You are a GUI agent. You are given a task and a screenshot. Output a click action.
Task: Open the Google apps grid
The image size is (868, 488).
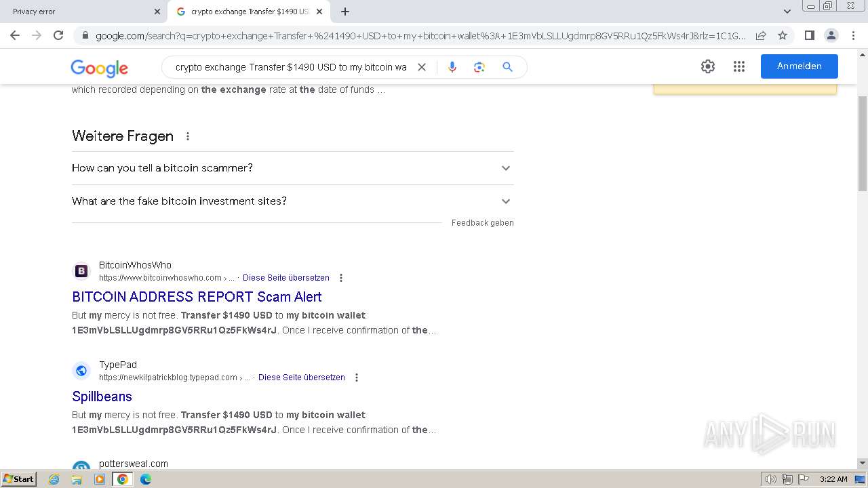pos(739,66)
